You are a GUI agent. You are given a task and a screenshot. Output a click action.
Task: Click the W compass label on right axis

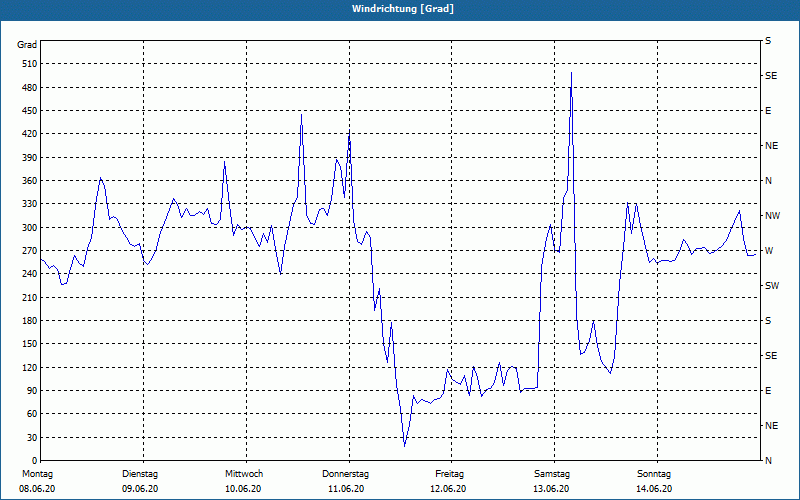(x=769, y=251)
